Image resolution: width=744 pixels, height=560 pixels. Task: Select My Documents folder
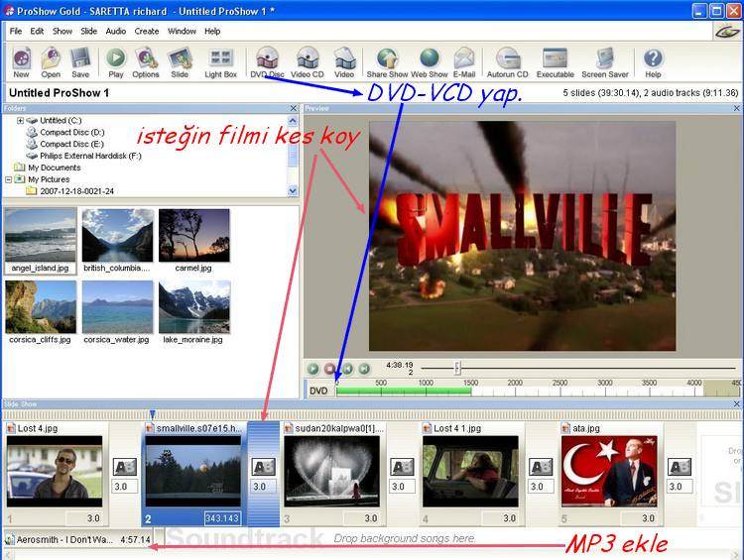coord(55,168)
